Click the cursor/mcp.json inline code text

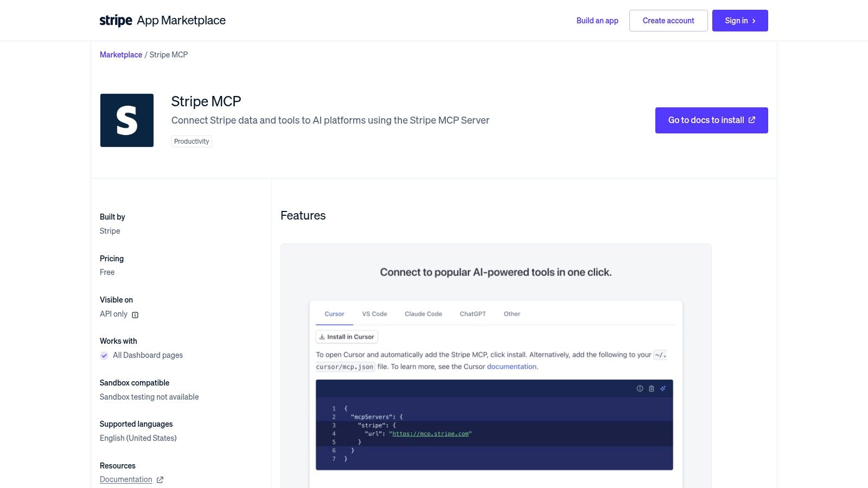344,367
